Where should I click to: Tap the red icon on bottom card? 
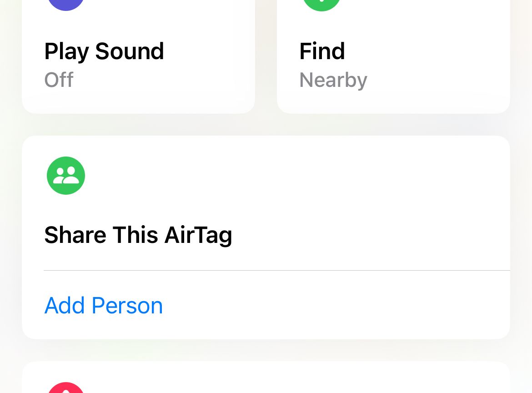coord(66,388)
